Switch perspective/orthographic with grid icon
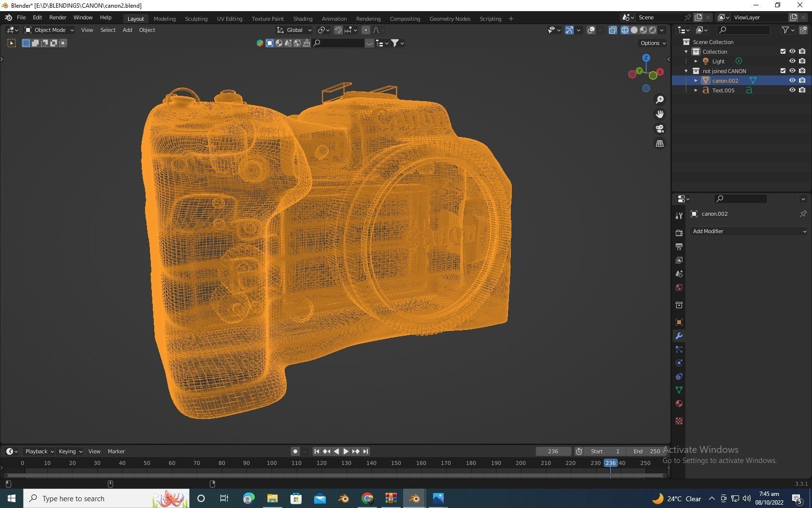Screen dimensions: 812x508 pos(660,144)
